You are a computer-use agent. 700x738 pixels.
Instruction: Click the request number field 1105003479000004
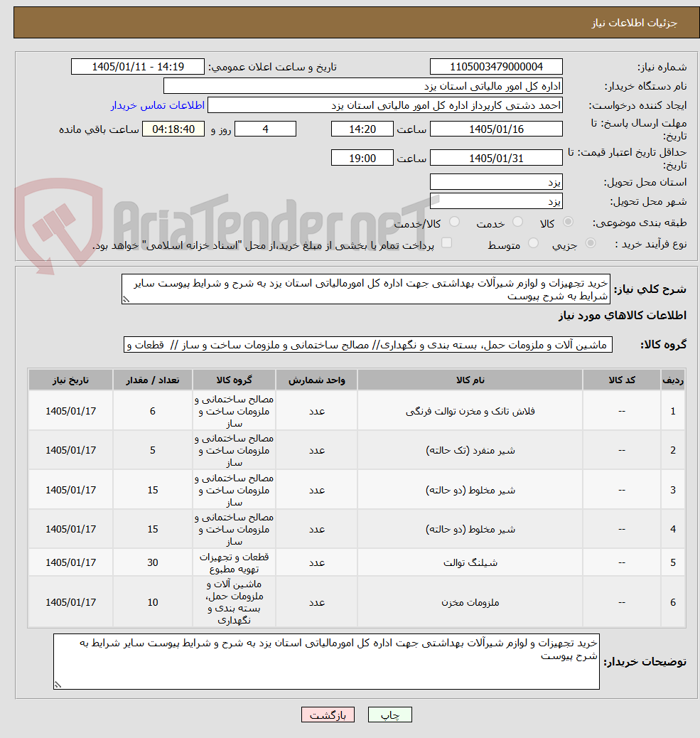tap(496, 67)
